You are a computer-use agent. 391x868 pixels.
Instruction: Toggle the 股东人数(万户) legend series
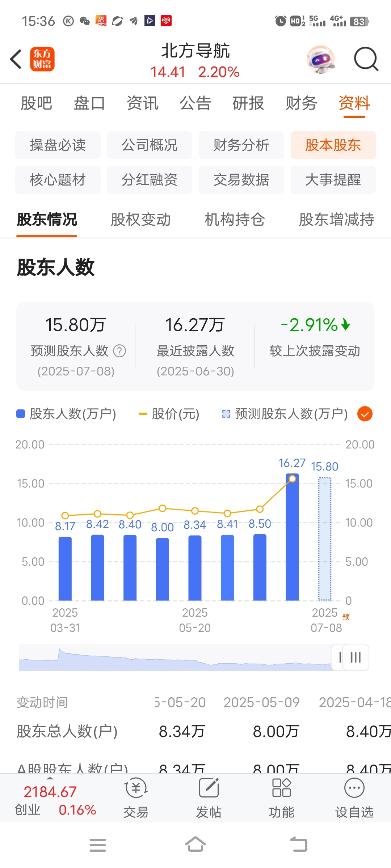tap(66, 414)
